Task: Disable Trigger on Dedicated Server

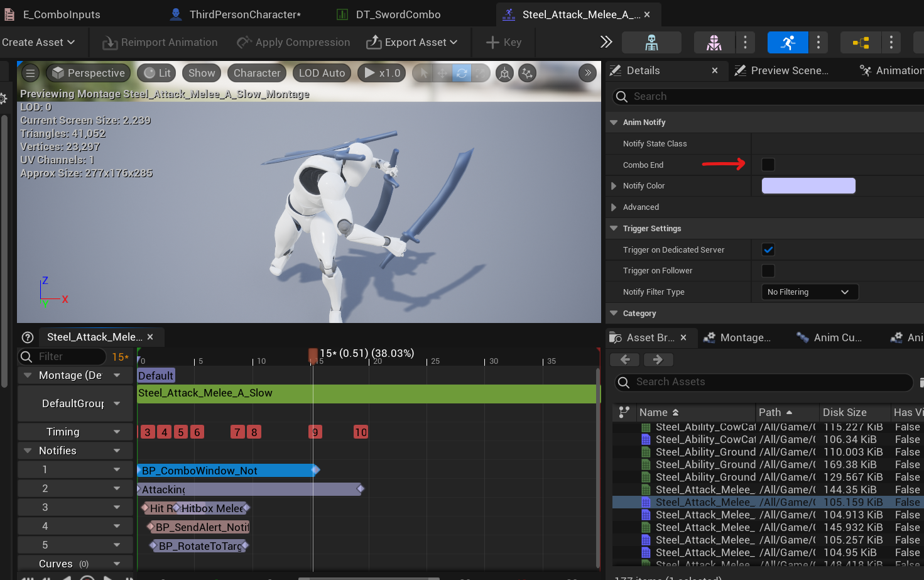Action: pos(768,249)
